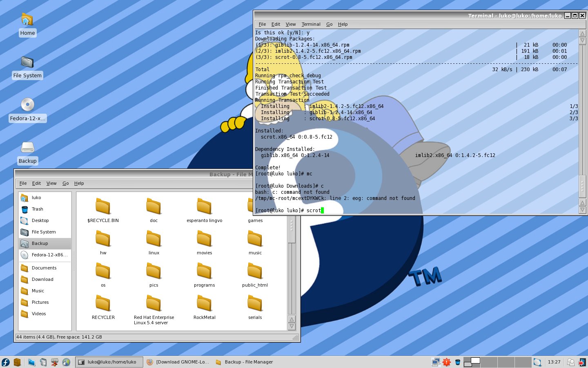Open Edit menu in Terminal window
This screenshot has height=368, width=588.
click(x=276, y=24)
